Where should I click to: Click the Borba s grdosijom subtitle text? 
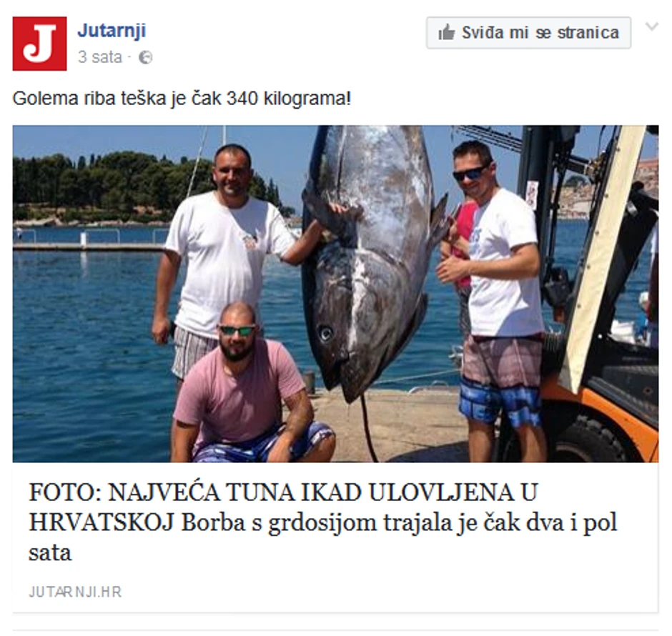400,523
